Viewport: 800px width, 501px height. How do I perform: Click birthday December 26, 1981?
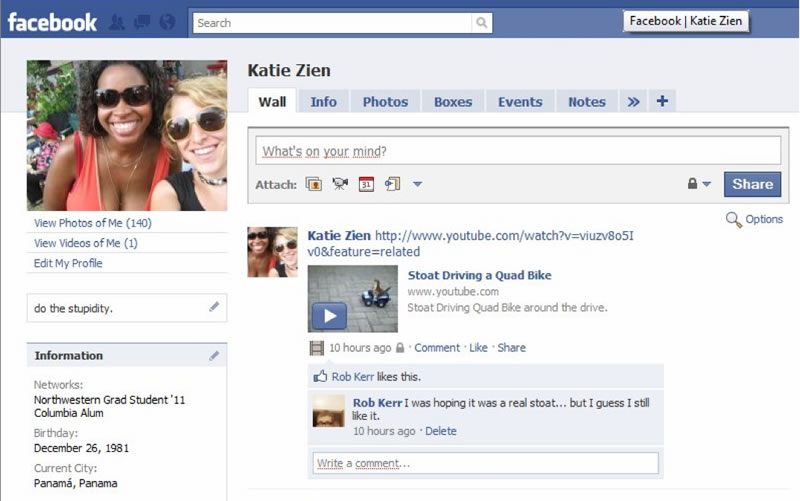(x=81, y=448)
